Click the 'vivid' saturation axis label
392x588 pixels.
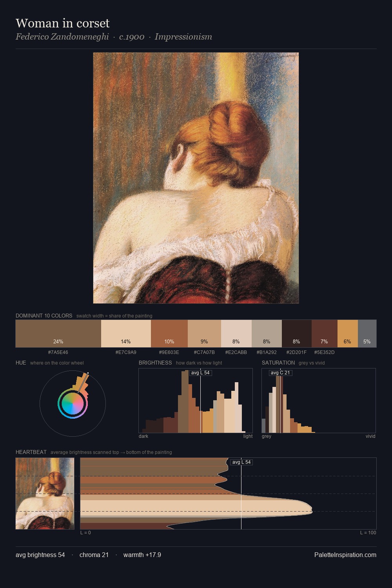370,436
